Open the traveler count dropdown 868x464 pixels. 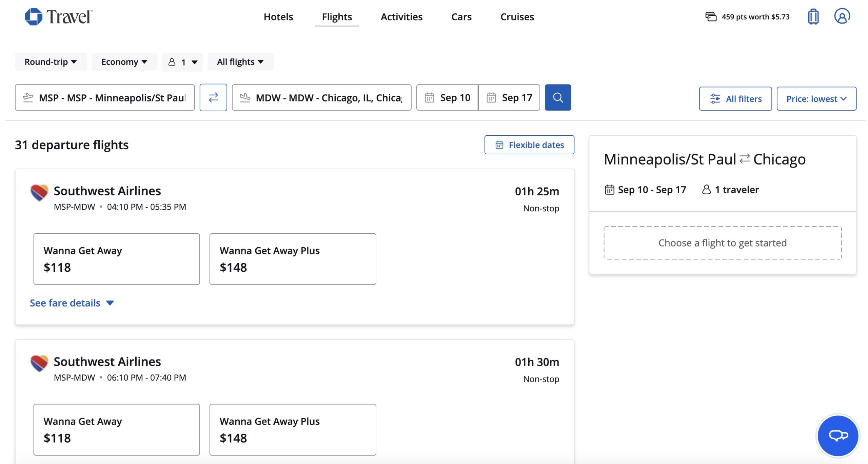(x=182, y=62)
